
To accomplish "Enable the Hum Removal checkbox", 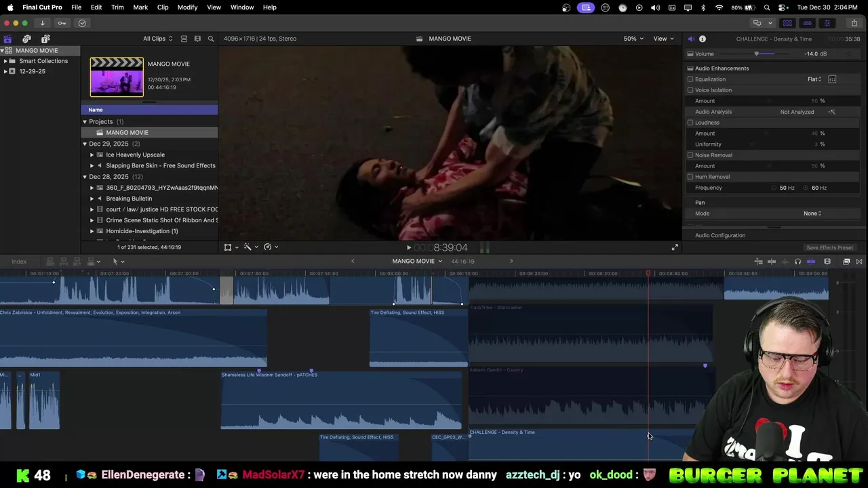I will point(690,177).
